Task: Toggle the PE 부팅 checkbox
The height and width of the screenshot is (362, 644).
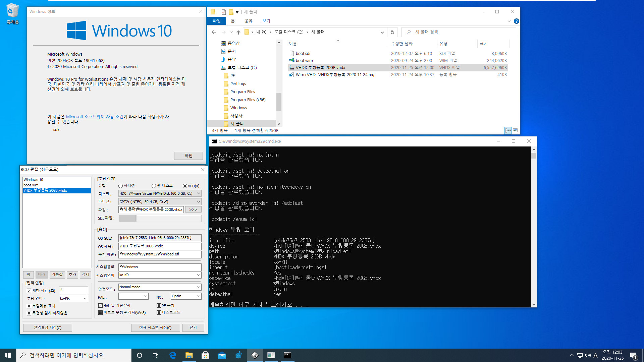Action: [159, 305]
